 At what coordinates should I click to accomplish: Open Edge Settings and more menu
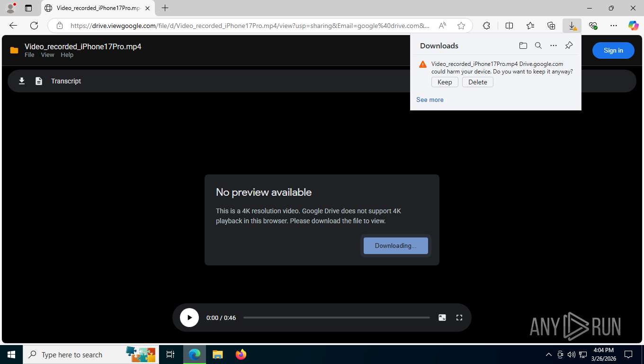[x=614, y=26]
